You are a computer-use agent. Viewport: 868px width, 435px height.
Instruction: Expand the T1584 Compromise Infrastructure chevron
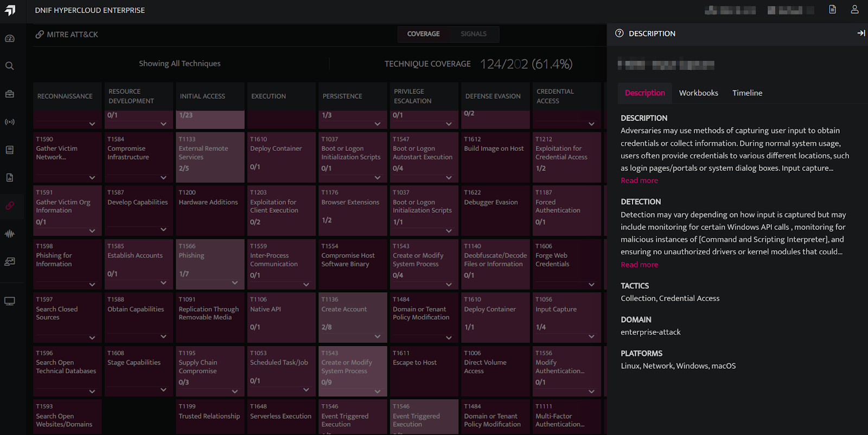[x=163, y=177]
